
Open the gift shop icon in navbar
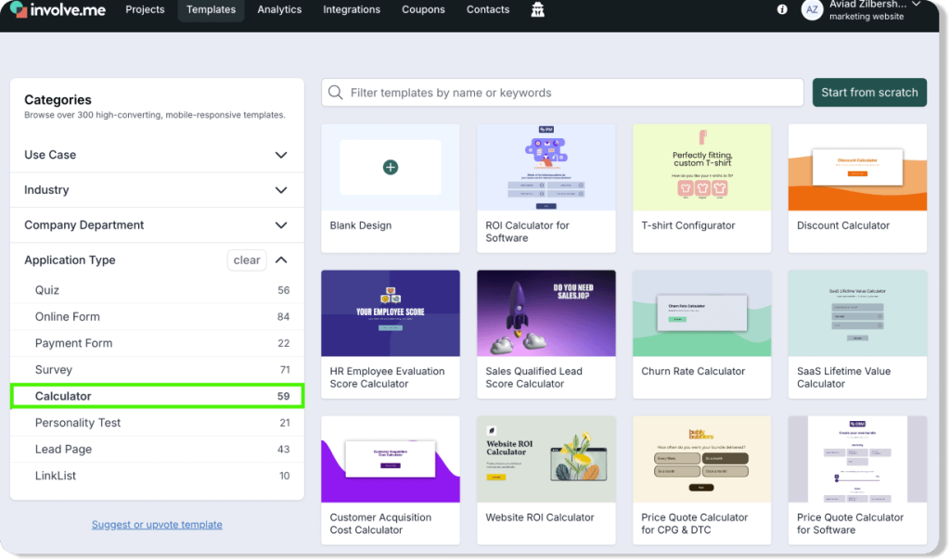pyautogui.click(x=537, y=9)
